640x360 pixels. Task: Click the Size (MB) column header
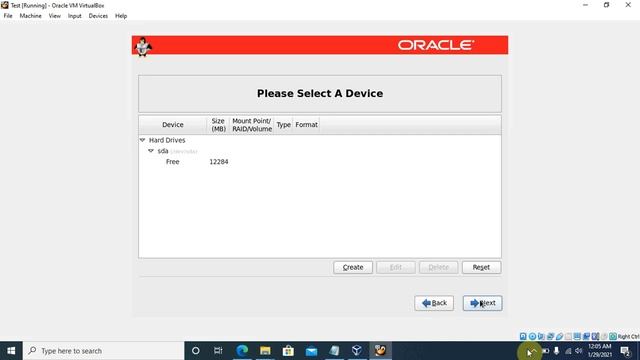pos(218,125)
